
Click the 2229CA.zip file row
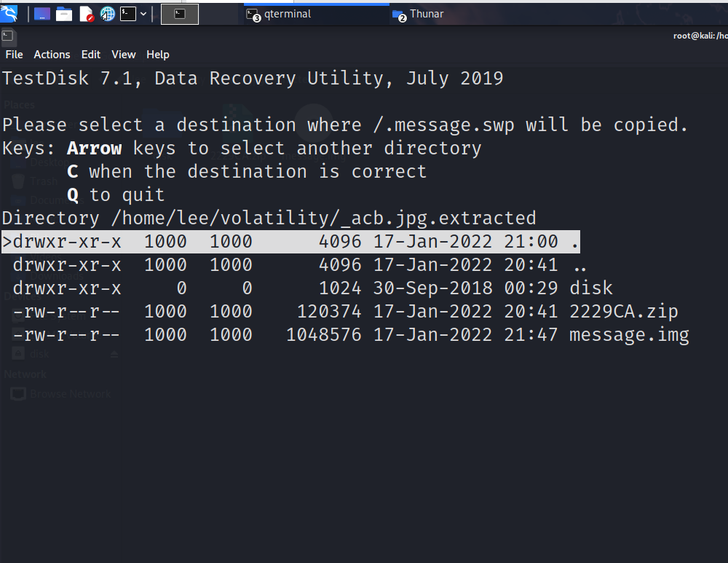(345, 311)
